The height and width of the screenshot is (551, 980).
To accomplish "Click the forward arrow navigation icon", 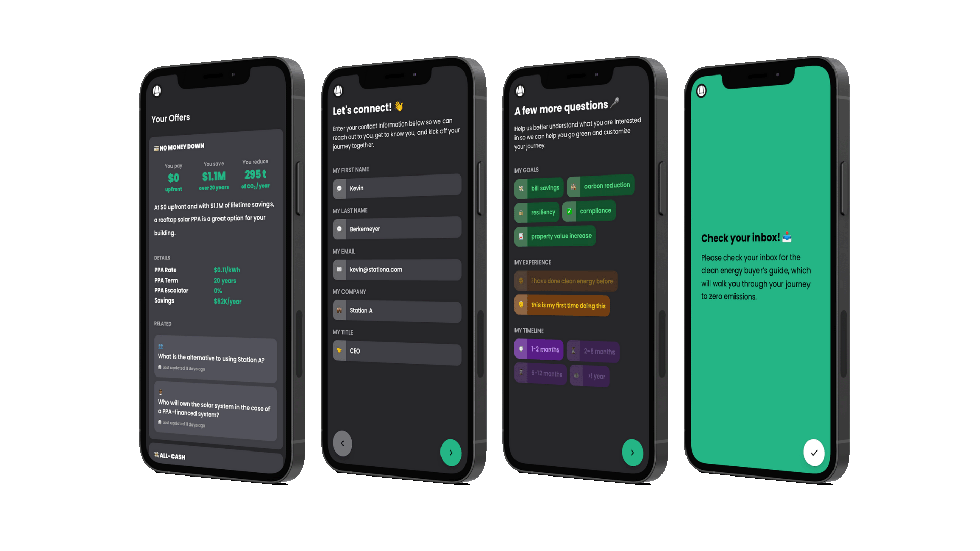I will coord(451,452).
